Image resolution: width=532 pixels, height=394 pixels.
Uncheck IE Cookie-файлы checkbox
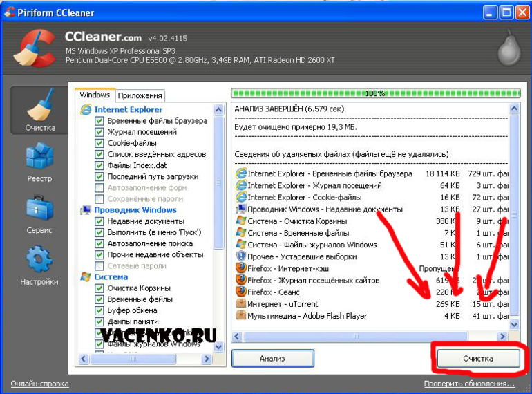click(x=99, y=143)
